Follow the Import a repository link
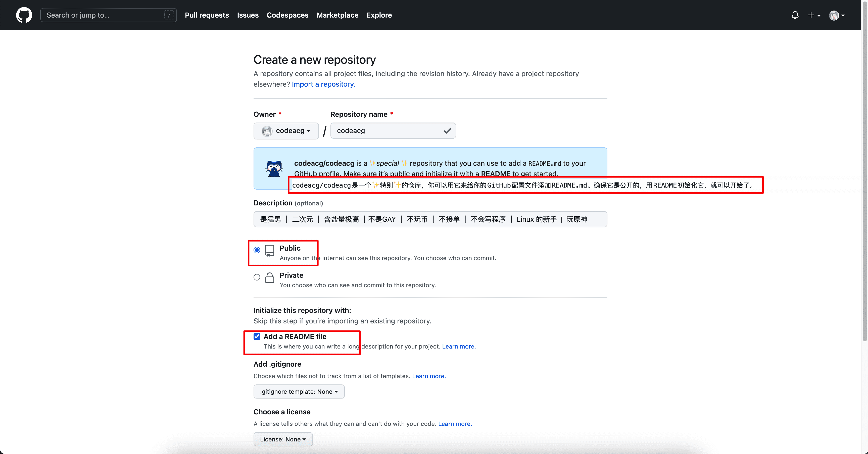 (323, 84)
